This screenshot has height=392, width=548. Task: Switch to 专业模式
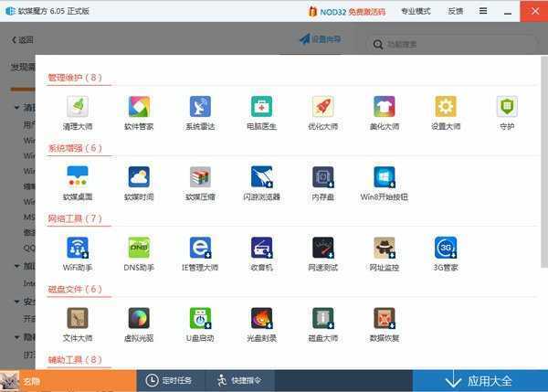pyautogui.click(x=416, y=11)
